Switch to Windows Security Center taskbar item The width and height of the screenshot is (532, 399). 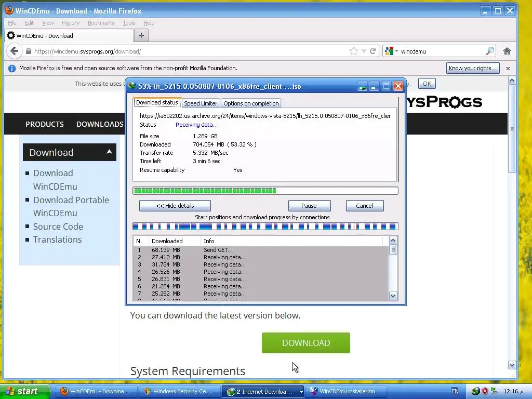(179, 391)
